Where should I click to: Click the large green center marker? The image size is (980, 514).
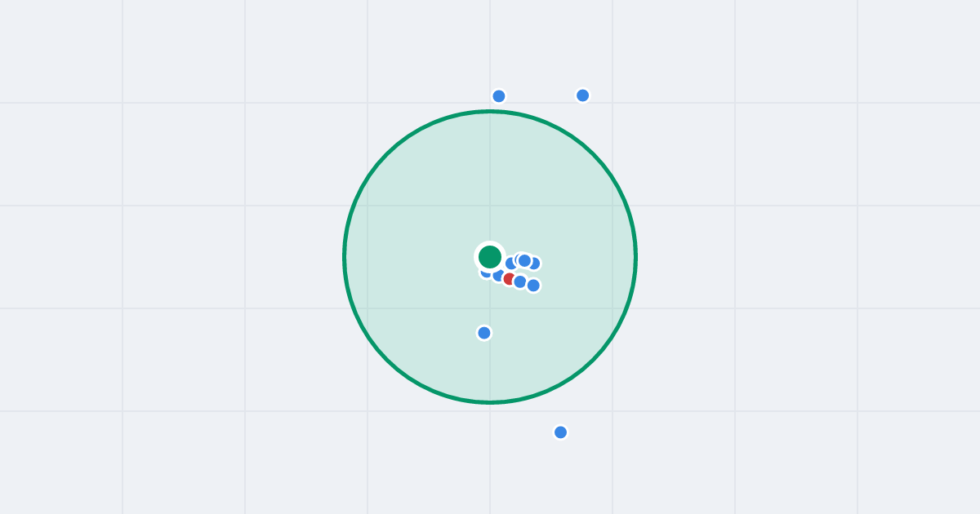[490, 257]
